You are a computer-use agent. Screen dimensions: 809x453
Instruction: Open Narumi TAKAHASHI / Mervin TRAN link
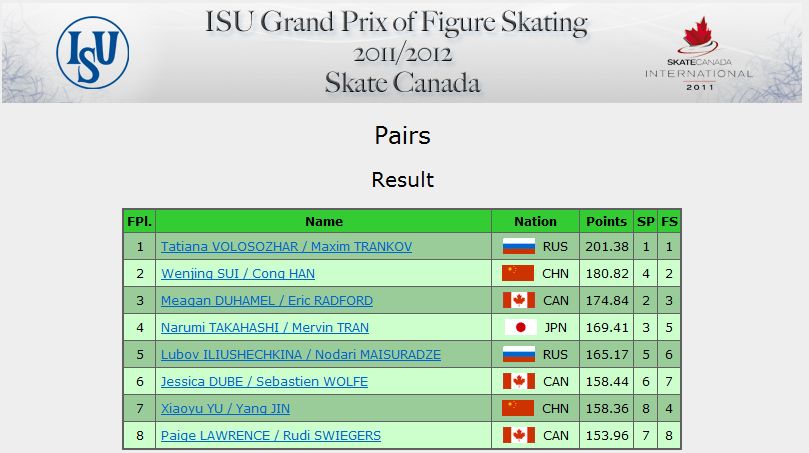pos(265,328)
